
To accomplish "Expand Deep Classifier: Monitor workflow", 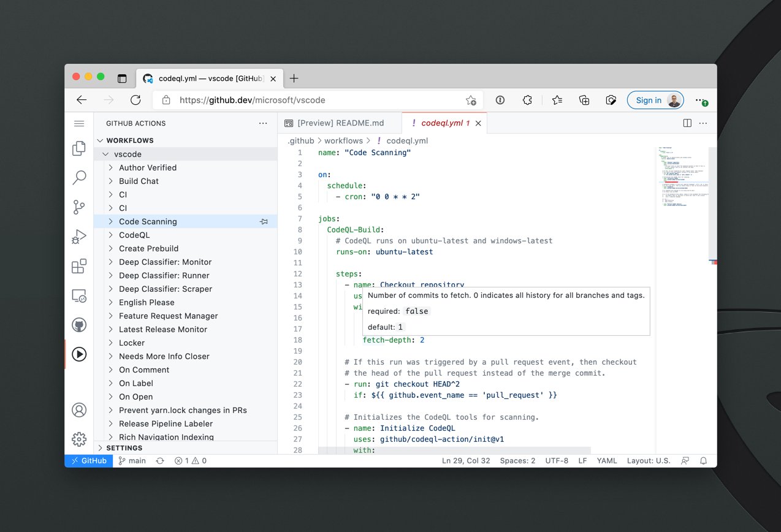I will click(x=111, y=262).
